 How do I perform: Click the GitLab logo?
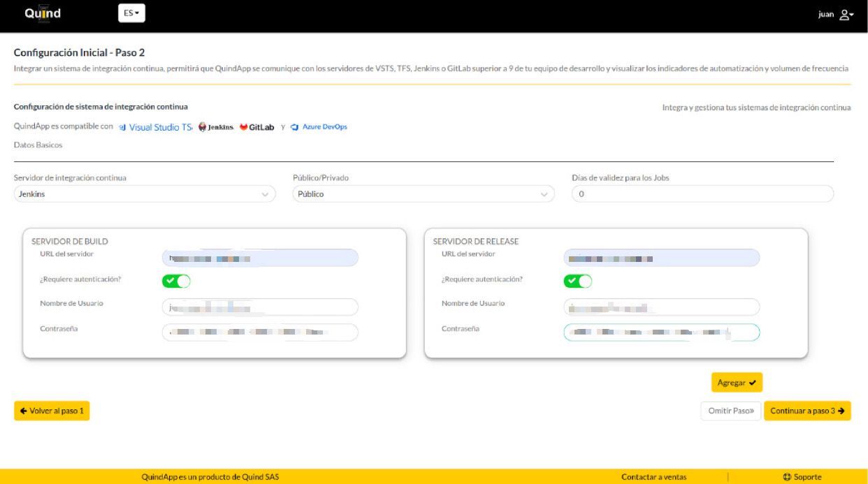[256, 127]
